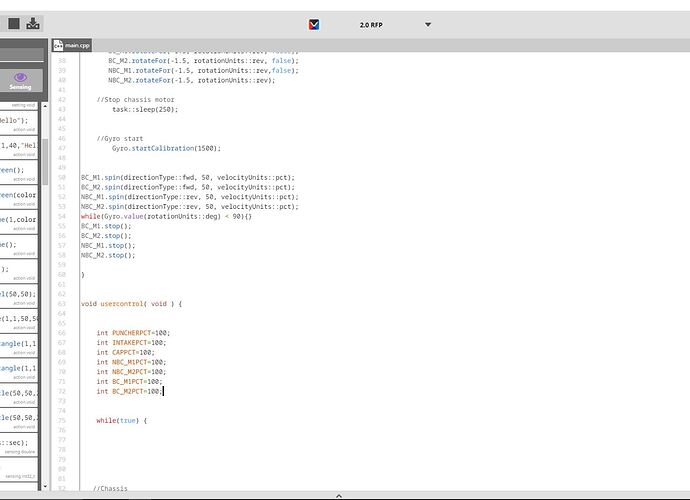Click the int NBC_M2PCT=100; line
This screenshot has height=500, width=690.
132,372
